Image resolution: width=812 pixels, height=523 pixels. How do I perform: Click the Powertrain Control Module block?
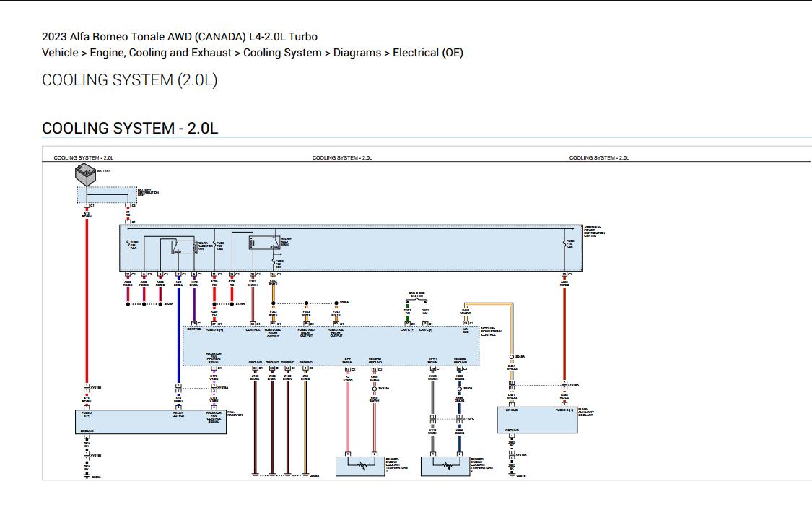[331, 346]
